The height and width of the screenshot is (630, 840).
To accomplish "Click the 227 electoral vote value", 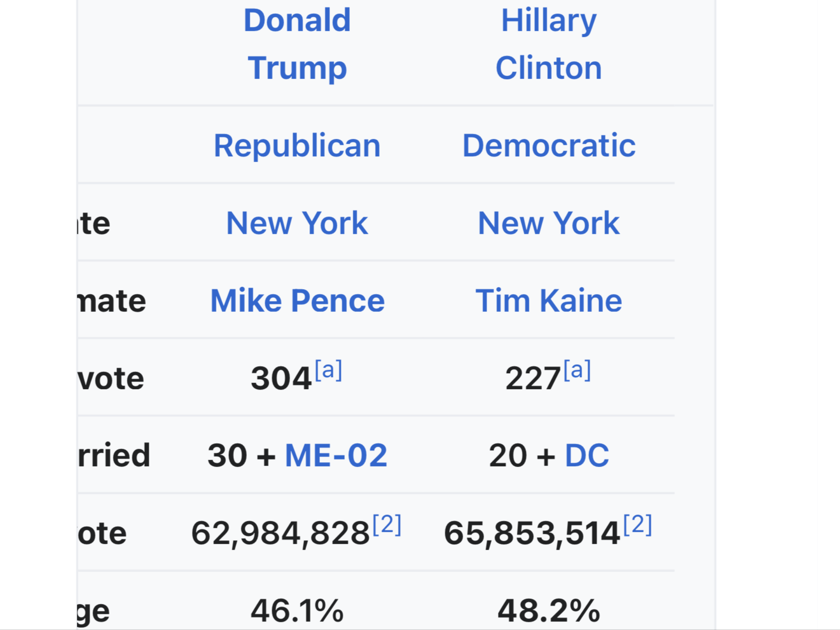I will coord(533,378).
